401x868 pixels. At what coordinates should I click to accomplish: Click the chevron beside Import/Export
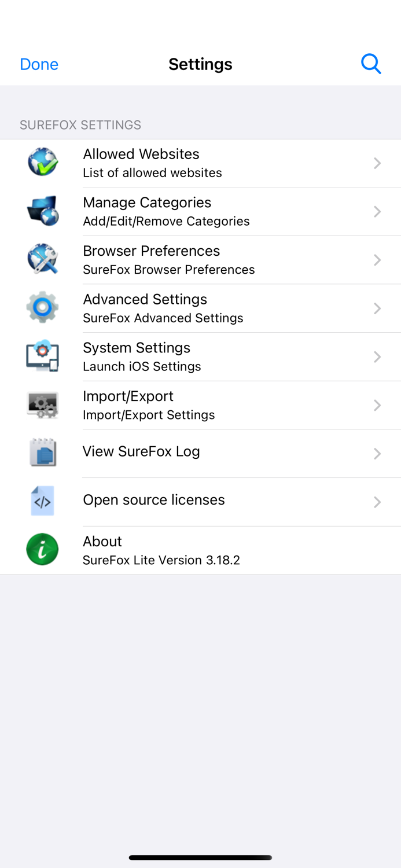(x=377, y=405)
